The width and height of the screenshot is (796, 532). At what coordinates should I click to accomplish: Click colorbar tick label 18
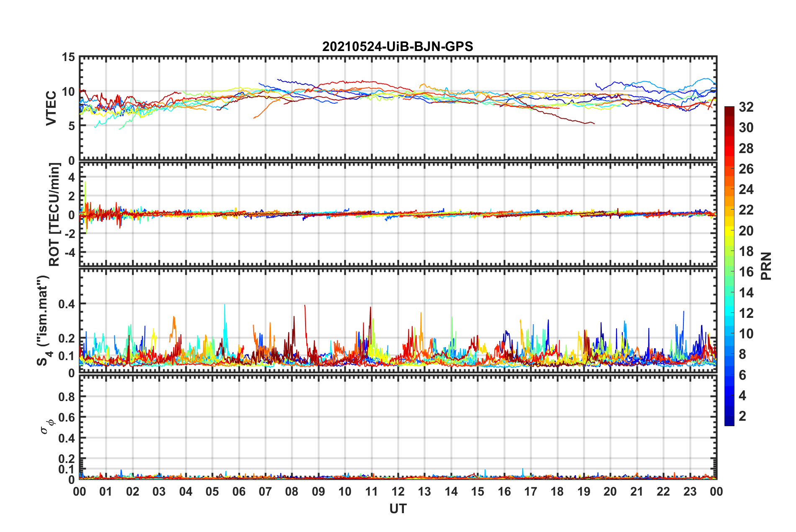(x=746, y=251)
